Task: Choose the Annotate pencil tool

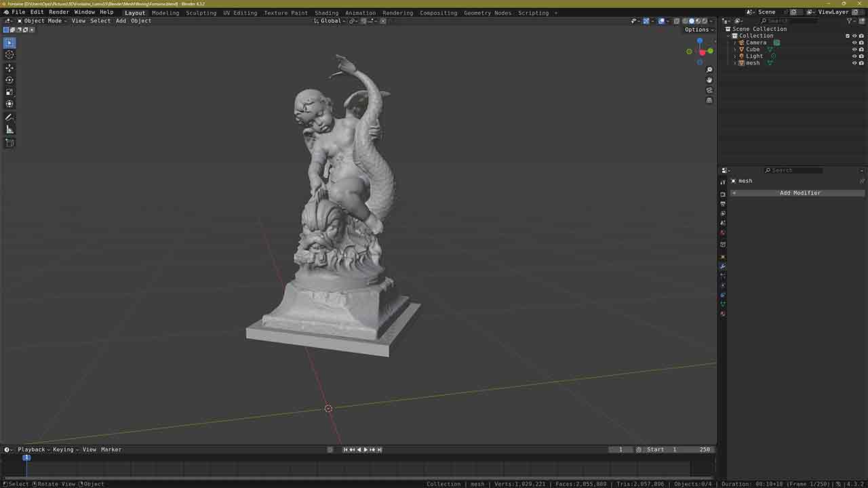Action: pos(9,117)
